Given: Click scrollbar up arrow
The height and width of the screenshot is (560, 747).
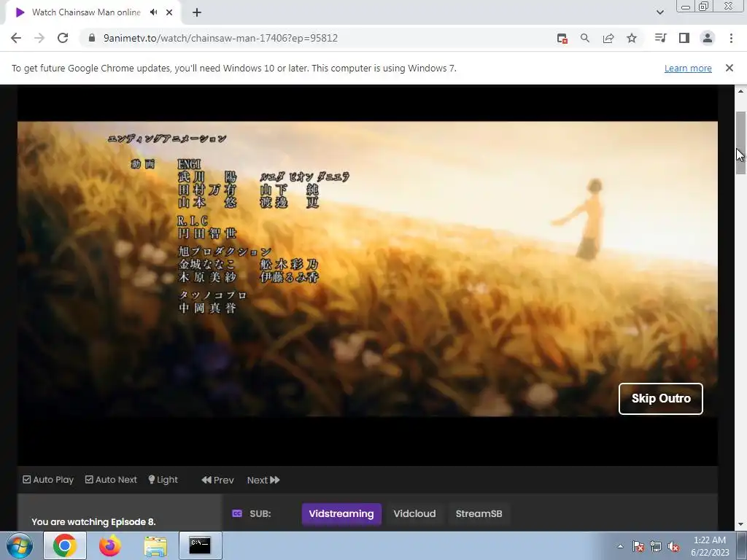Looking at the screenshot, I should (x=740, y=91).
